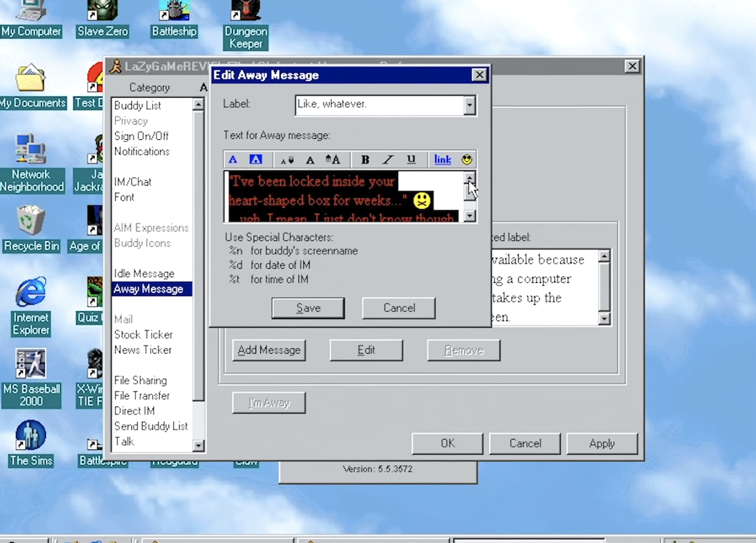Set normal font size

tap(310, 160)
